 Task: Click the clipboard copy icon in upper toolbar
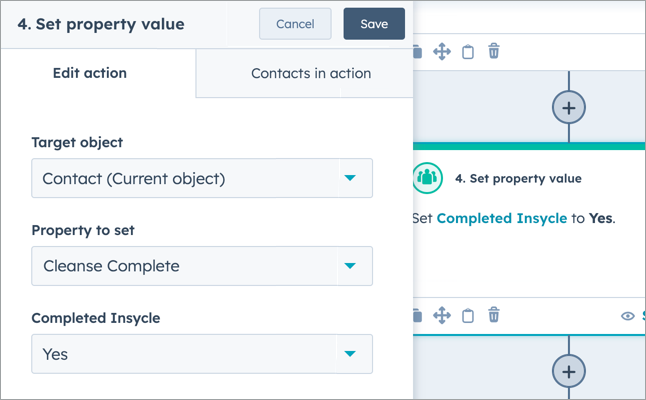tap(468, 52)
